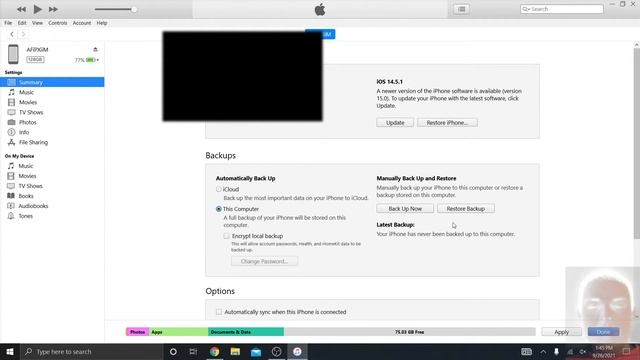
Task: Click the taskbar search box
Action: point(91,351)
